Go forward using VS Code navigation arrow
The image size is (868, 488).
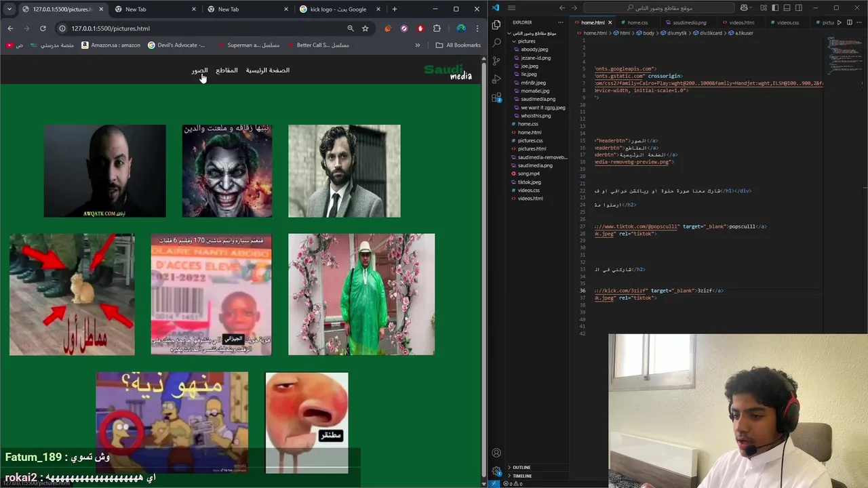[574, 8]
